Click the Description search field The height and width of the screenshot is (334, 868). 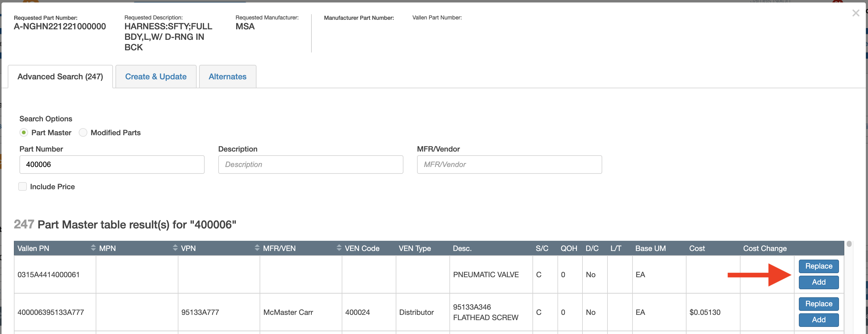click(x=310, y=165)
